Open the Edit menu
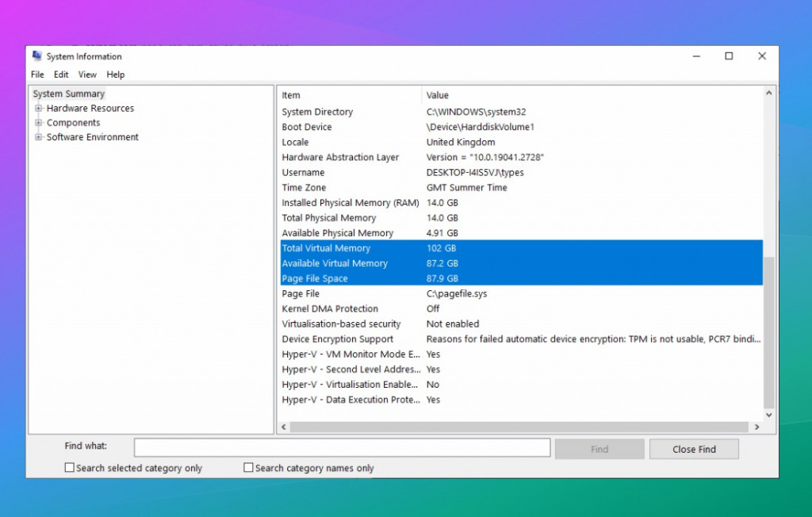Viewport: 812px width, 517px height. click(x=61, y=74)
